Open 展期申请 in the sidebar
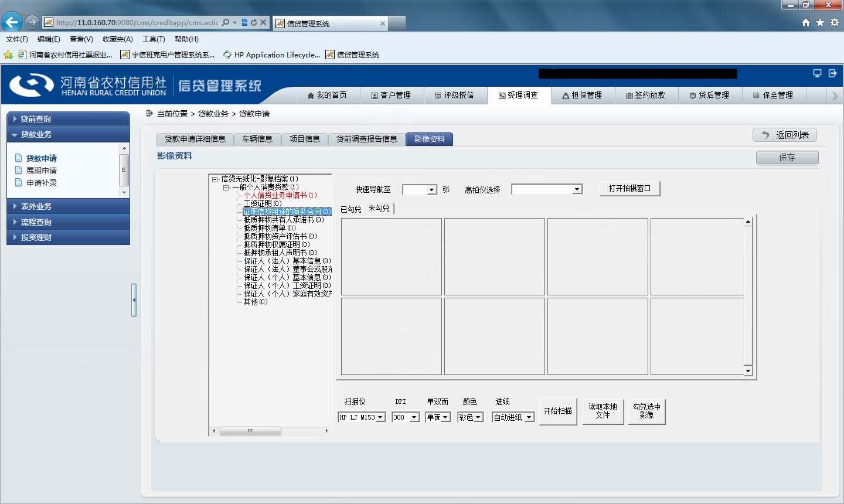This screenshot has height=504, width=844. click(41, 171)
